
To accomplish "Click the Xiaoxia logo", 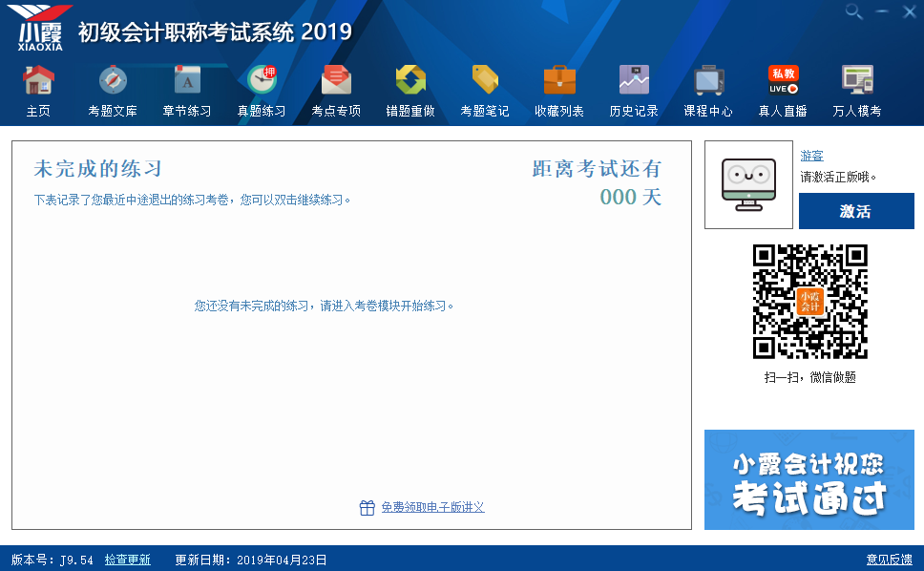I will tap(39, 28).
